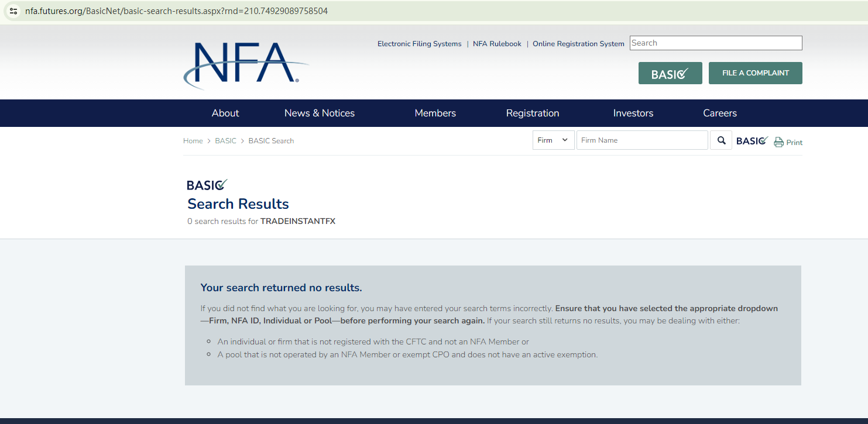Click 'Your search returned no results.' heading
Viewport: 868px width, 424px height.
pyautogui.click(x=282, y=288)
